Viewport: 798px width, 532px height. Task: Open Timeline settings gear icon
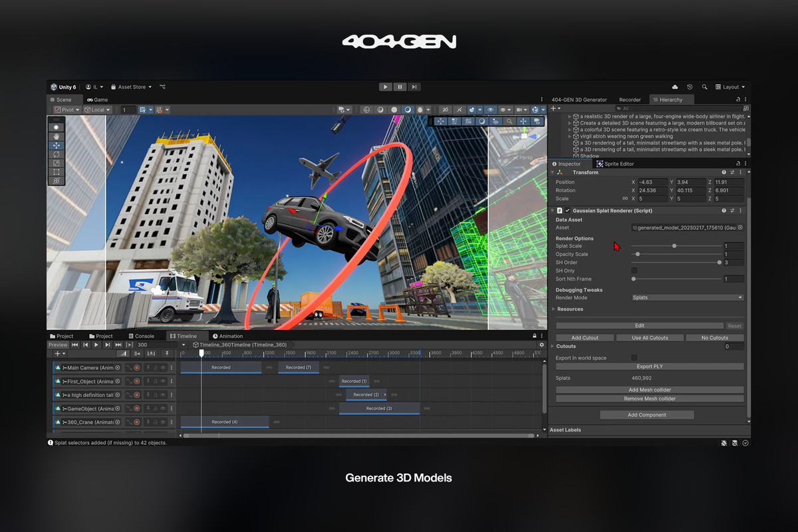(541, 344)
